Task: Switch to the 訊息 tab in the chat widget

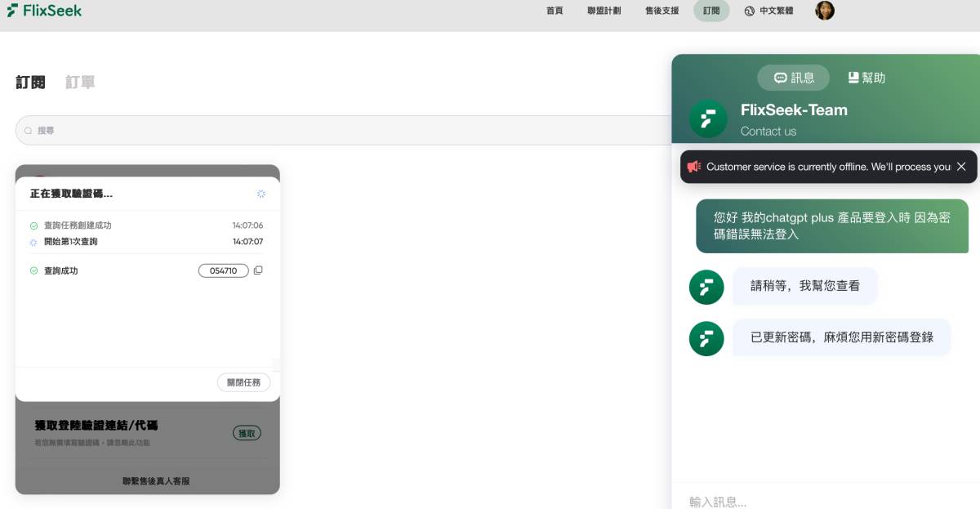Action: (793, 78)
